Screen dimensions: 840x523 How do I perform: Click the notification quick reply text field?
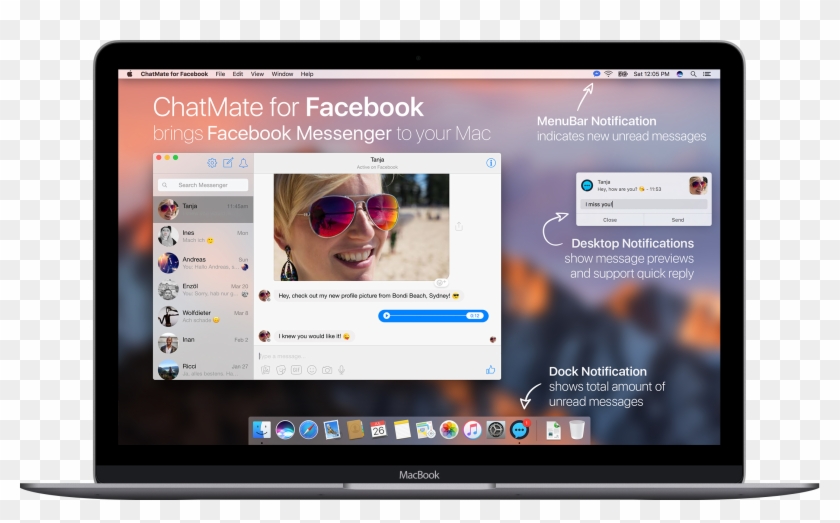[644, 204]
